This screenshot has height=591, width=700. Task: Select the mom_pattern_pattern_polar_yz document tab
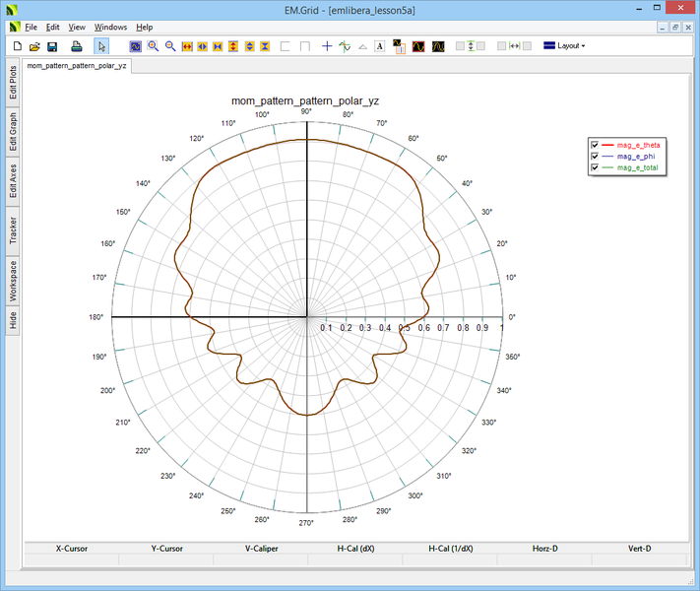(77, 66)
